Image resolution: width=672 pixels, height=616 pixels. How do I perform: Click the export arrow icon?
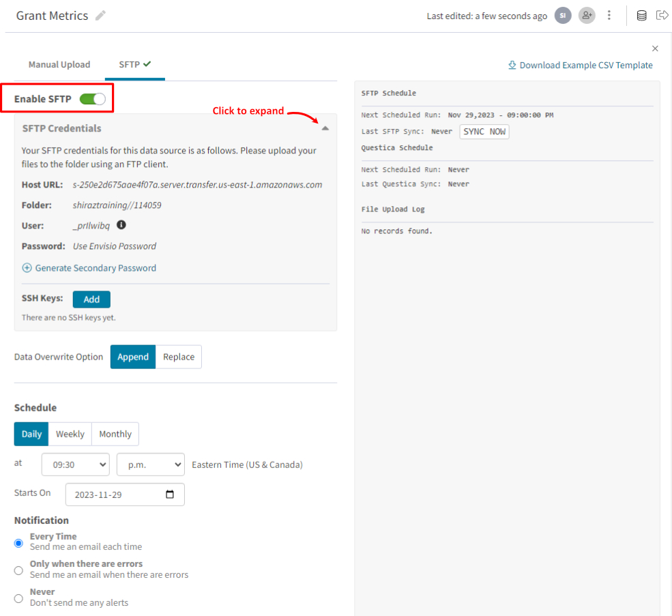click(662, 16)
